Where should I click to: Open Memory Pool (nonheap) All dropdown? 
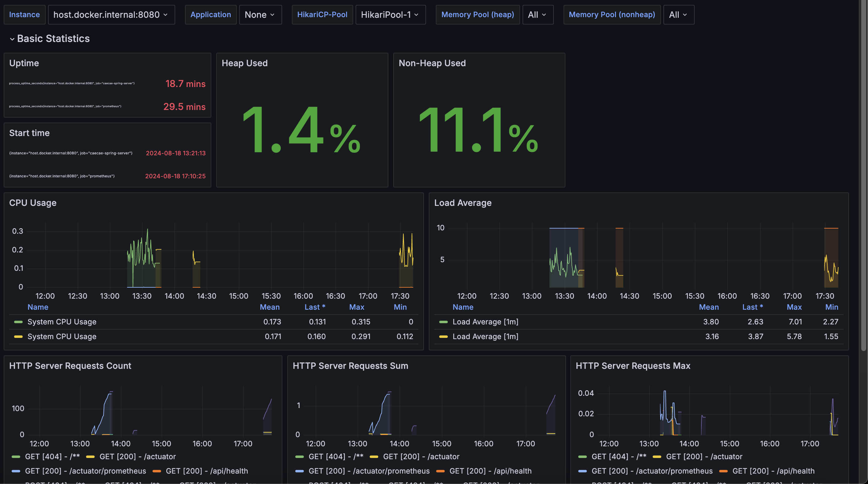[678, 15]
